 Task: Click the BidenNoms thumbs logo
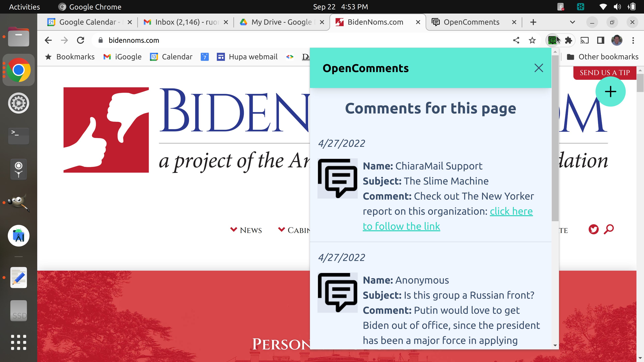point(106,130)
